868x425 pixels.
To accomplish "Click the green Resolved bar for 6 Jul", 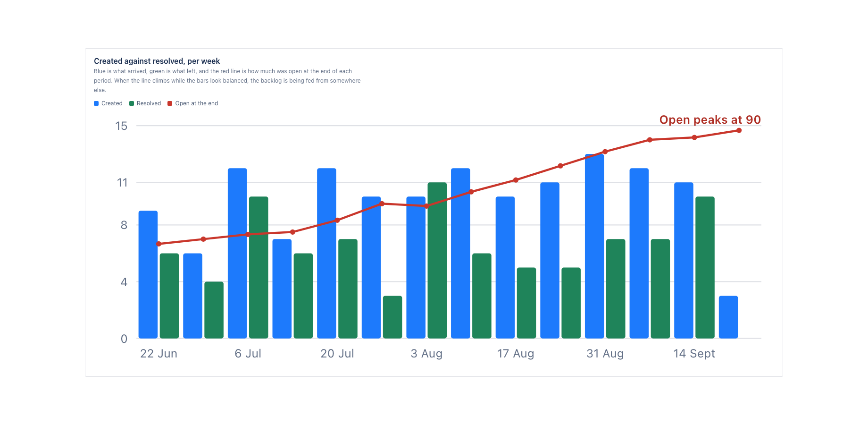I will pyautogui.click(x=259, y=267).
